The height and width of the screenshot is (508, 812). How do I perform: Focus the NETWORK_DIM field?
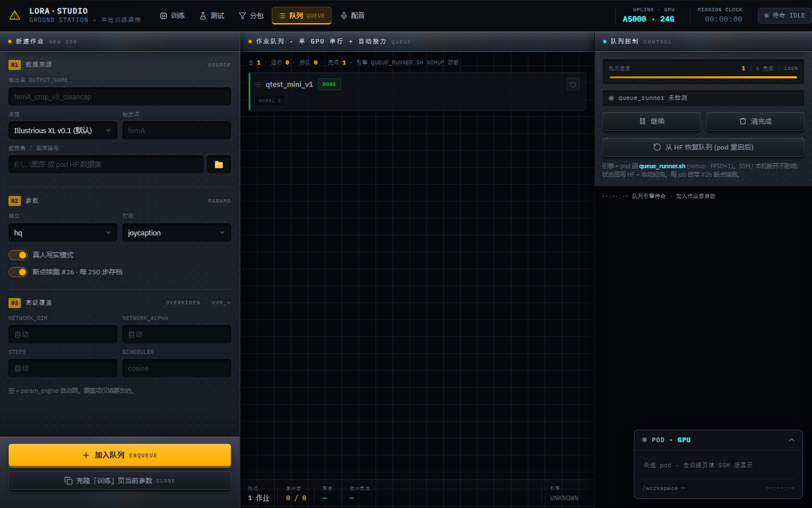[63, 334]
